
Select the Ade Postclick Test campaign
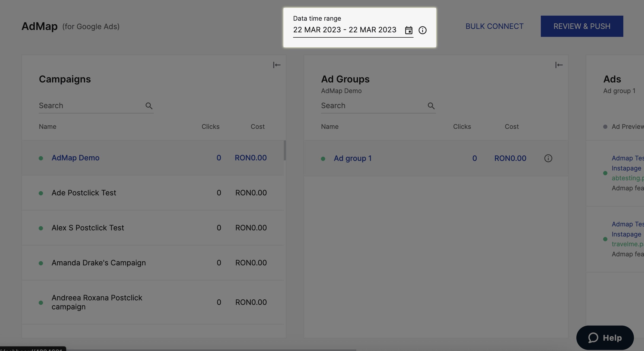(84, 193)
